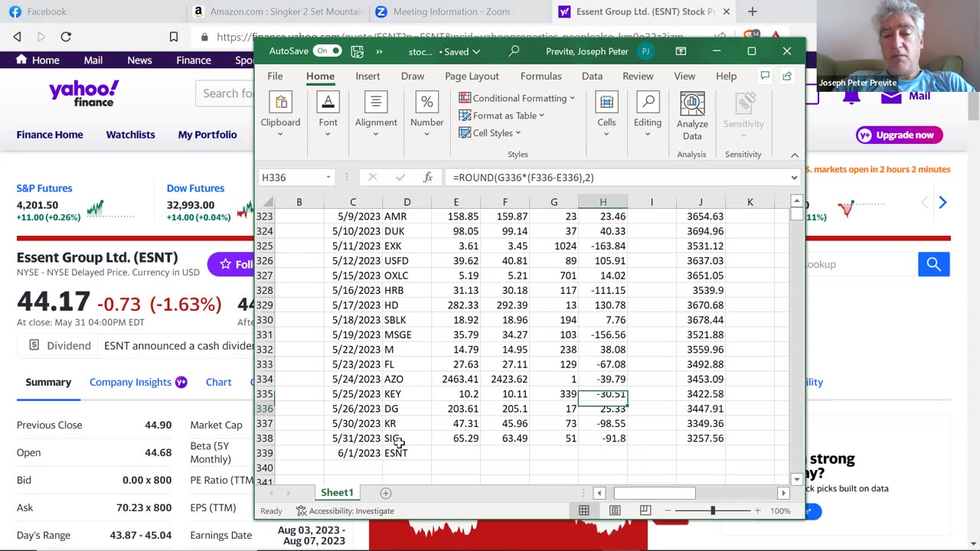980x551 pixels.
Task: Expand Conditional Formatting dropdown
Action: tap(572, 98)
